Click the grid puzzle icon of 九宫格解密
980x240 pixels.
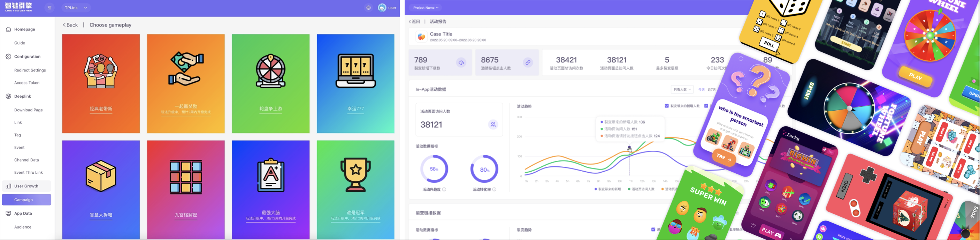click(x=186, y=177)
